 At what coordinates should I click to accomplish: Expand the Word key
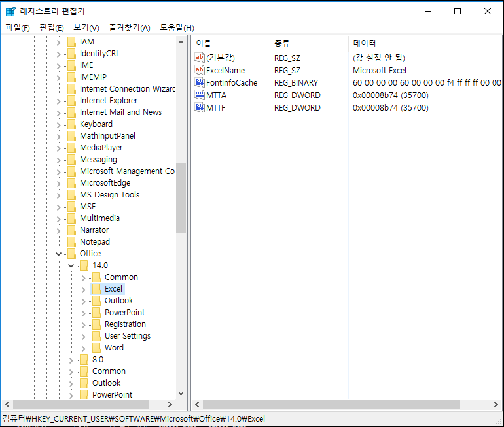pyautogui.click(x=83, y=349)
